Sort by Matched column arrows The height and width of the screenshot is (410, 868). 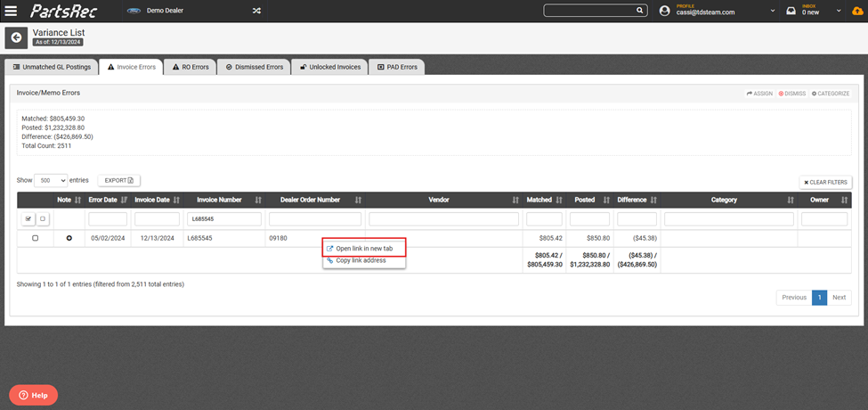559,200
